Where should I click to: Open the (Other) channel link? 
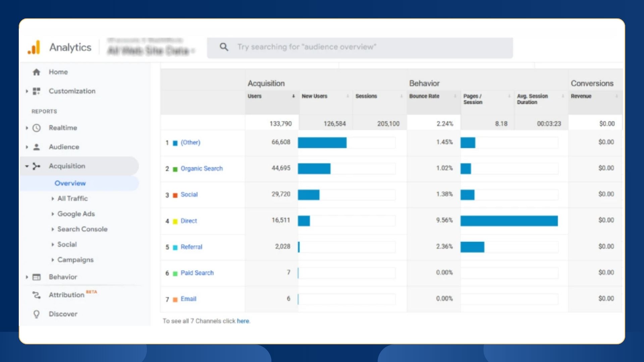(x=191, y=142)
